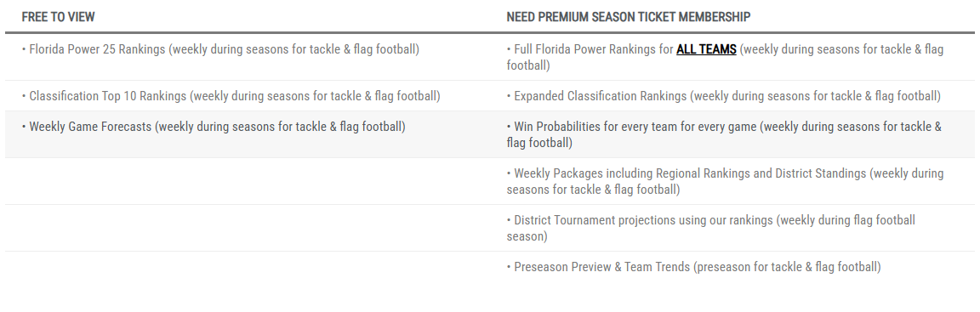Click the Weekly Game Forecasts entry
Image resolution: width=980 pixels, height=312 pixels.
point(214,127)
